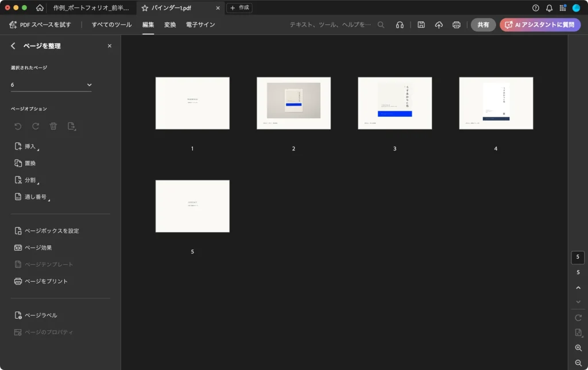This screenshot has height=370, width=588.
Task: Open the help question mark icon
Action: pyautogui.click(x=536, y=8)
